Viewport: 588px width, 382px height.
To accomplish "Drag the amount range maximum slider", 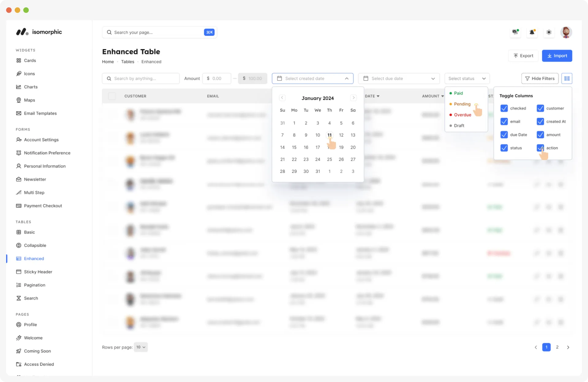I will coord(253,78).
